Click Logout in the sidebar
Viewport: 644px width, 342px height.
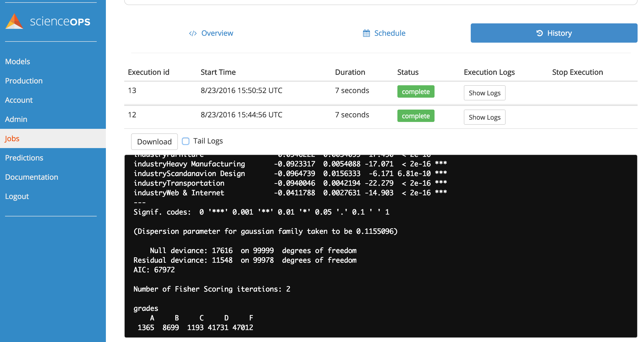17,196
